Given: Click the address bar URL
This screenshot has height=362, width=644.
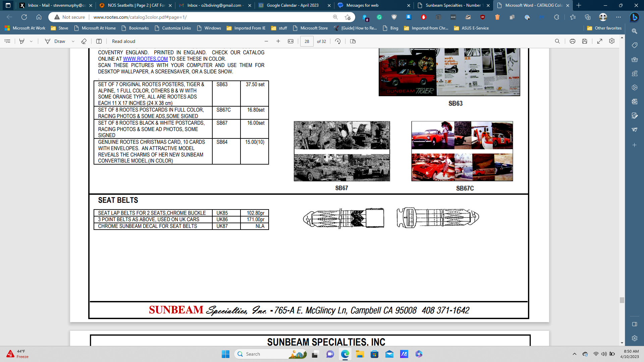Looking at the screenshot, I should 140,17.
